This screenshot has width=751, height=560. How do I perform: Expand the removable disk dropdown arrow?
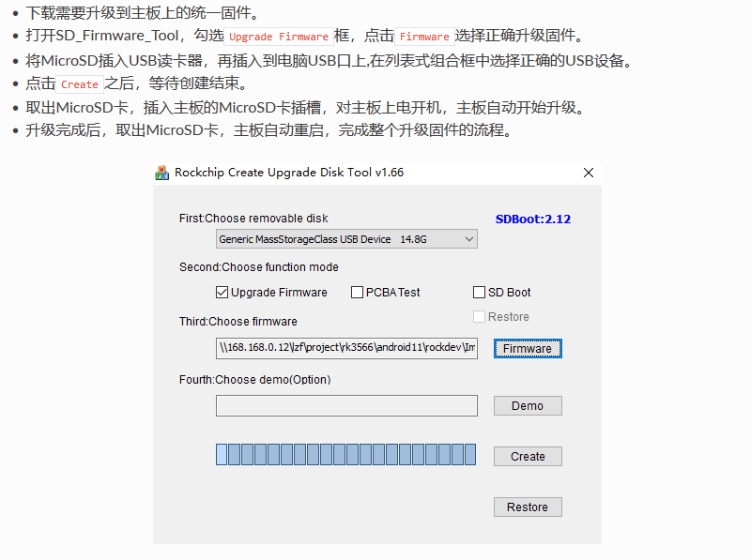(x=469, y=239)
